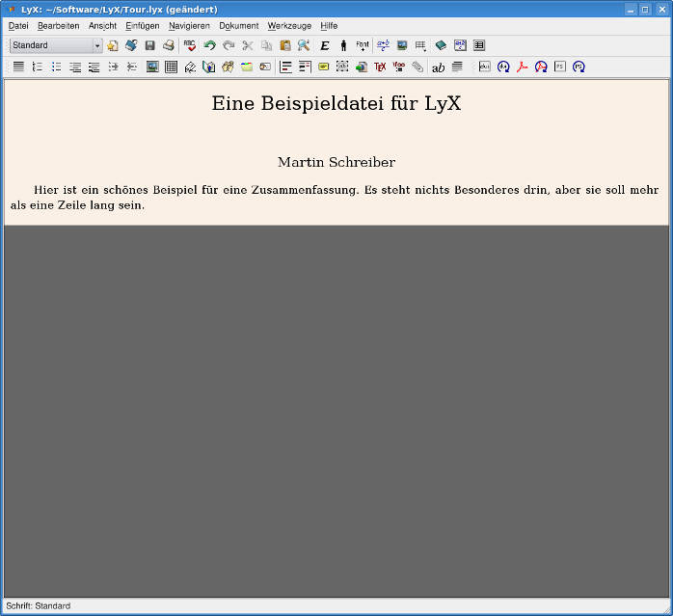
Task: Insert index entry folder icon
Action: 247,67
